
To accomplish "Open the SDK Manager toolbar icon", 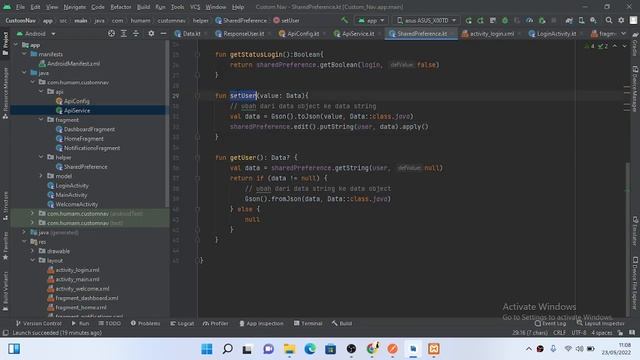I will click(593, 20).
